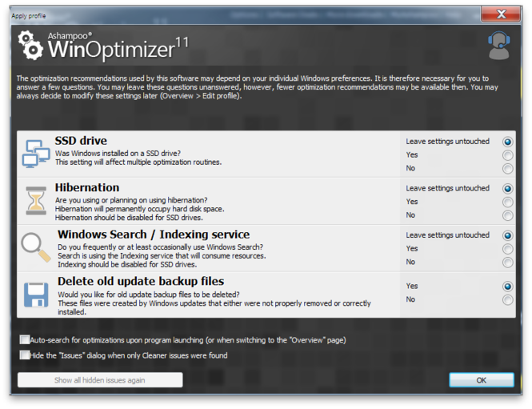Click 'Delete old update backup files' heading
The height and width of the screenshot is (409, 532).
pyautogui.click(x=141, y=281)
